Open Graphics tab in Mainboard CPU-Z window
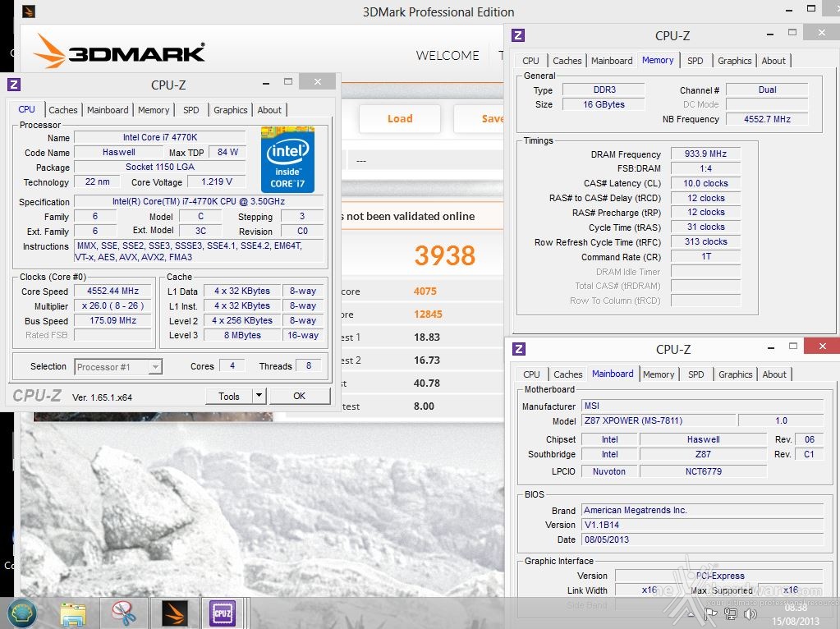 click(736, 374)
